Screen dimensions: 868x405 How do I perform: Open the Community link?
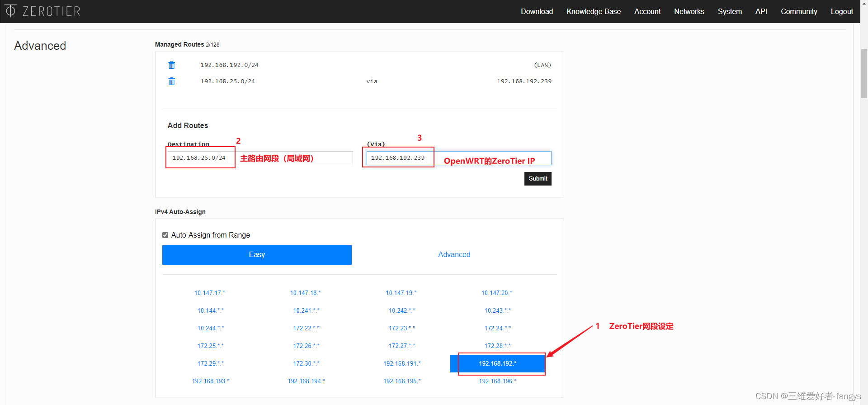(x=799, y=11)
